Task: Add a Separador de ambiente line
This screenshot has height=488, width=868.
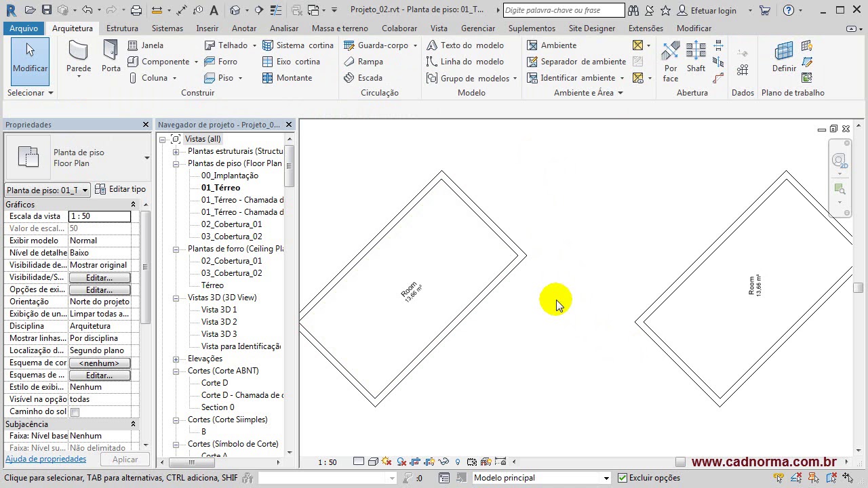Action: point(576,62)
